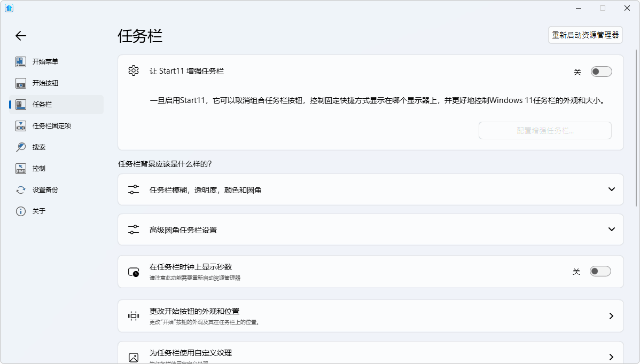Select the 搜索 magnifier icon
640x364 pixels.
click(x=20, y=147)
